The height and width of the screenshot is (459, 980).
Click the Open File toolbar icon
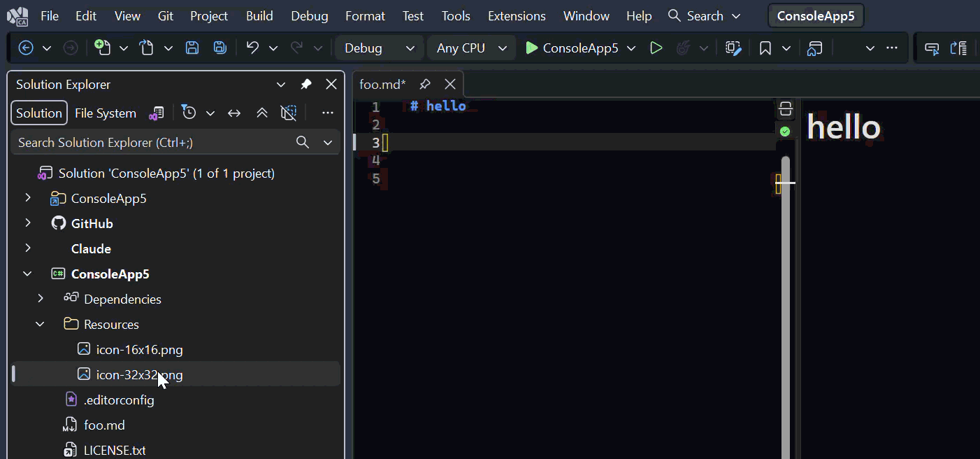click(x=146, y=48)
